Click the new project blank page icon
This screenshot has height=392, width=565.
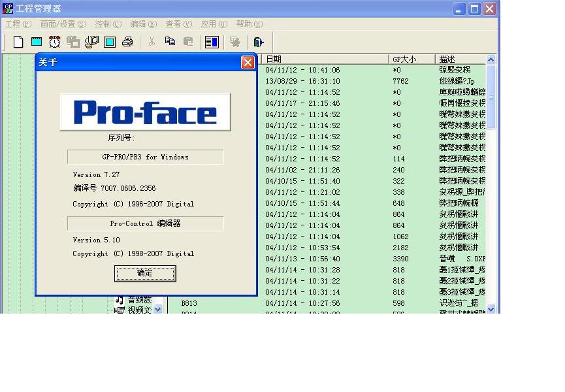18,42
